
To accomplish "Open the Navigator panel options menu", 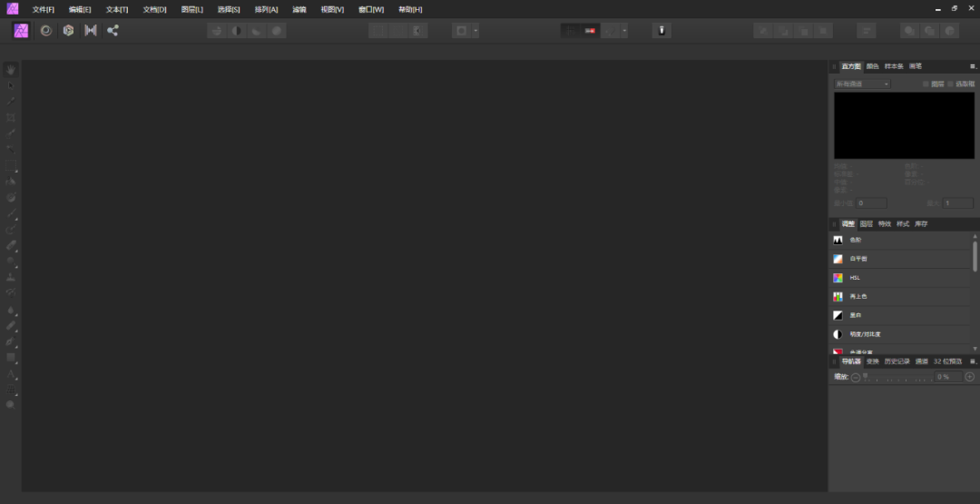I will point(973,361).
